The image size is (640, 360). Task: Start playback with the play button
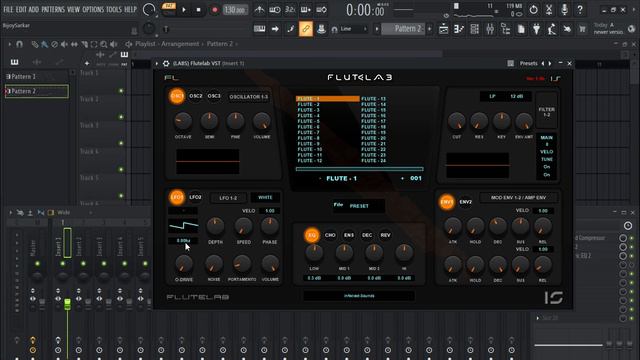(184, 9)
